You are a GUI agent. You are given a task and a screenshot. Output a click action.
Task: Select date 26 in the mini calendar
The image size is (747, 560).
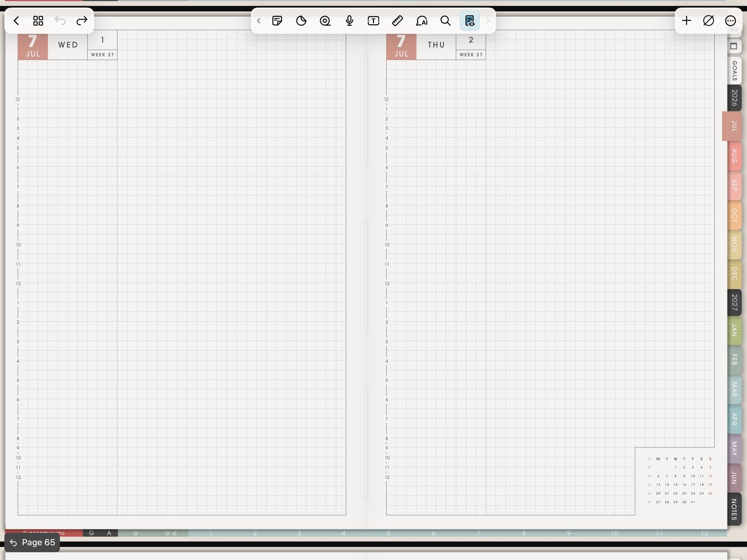710,493
